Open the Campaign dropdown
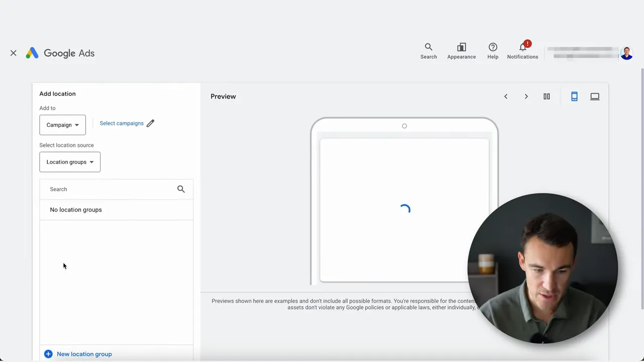Screen dimensions: 644x362 tap(76, 125)
